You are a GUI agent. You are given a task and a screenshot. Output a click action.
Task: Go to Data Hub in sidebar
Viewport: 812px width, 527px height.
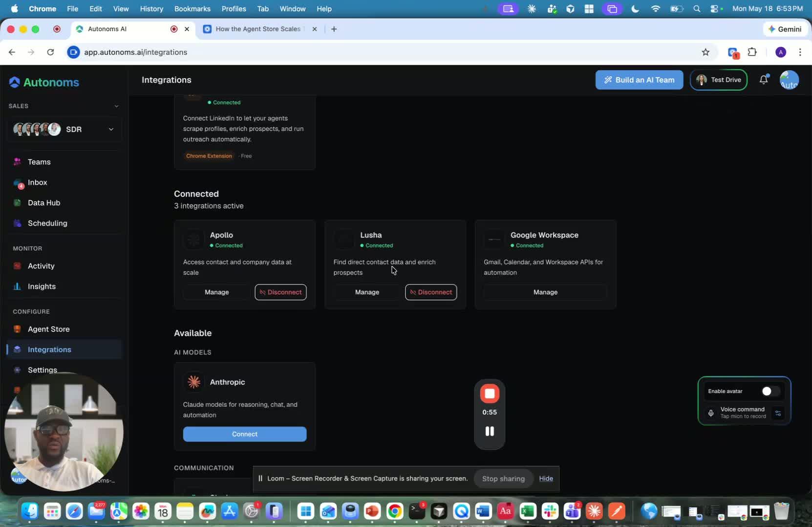coord(44,203)
